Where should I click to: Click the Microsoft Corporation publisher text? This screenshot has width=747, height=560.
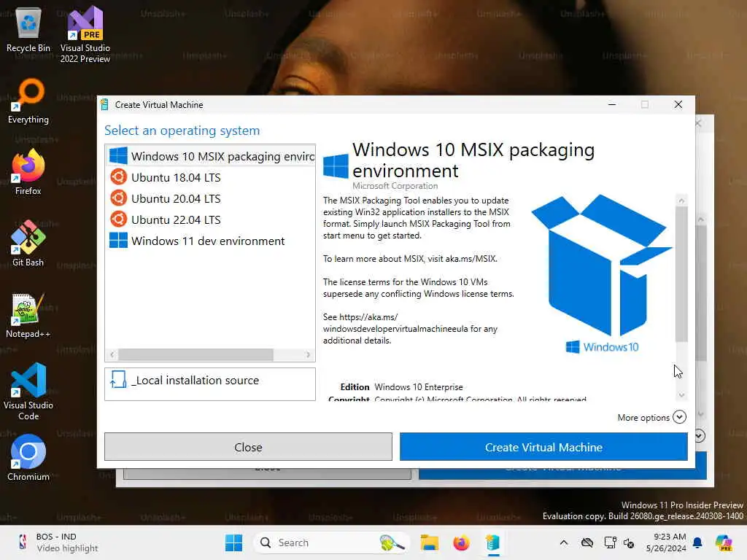(x=395, y=186)
